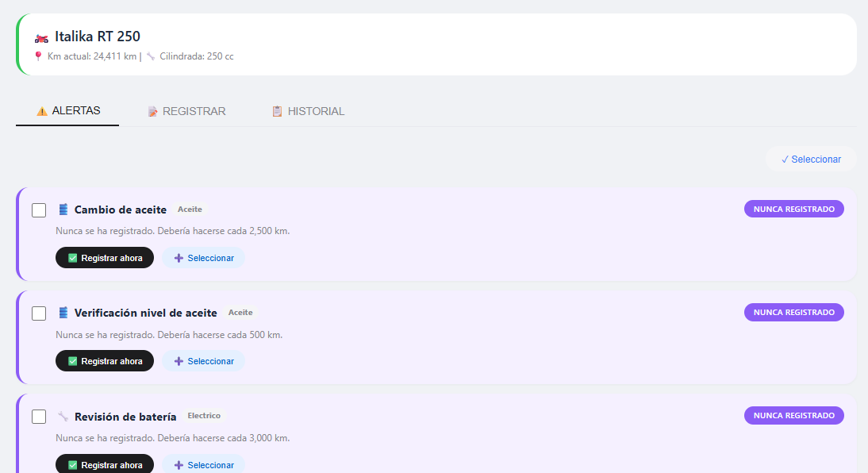Click the wrench icon next to Cilindrada
The image size is (868, 473).
151,56
